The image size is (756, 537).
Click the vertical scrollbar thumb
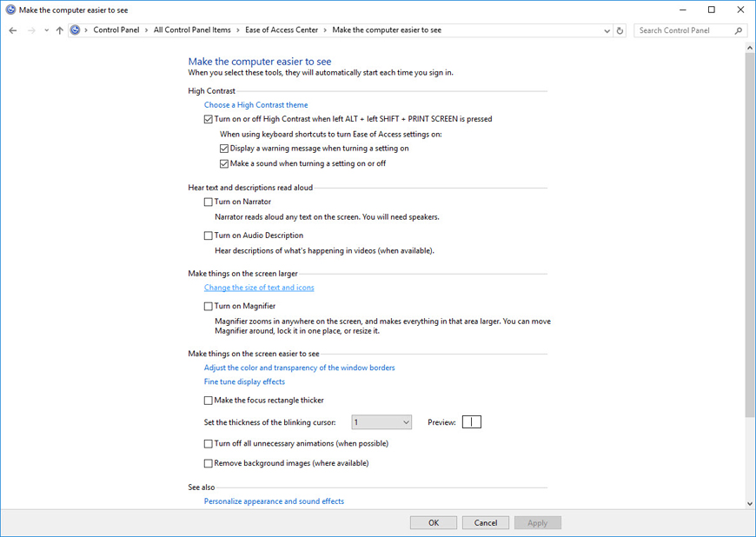click(750, 236)
